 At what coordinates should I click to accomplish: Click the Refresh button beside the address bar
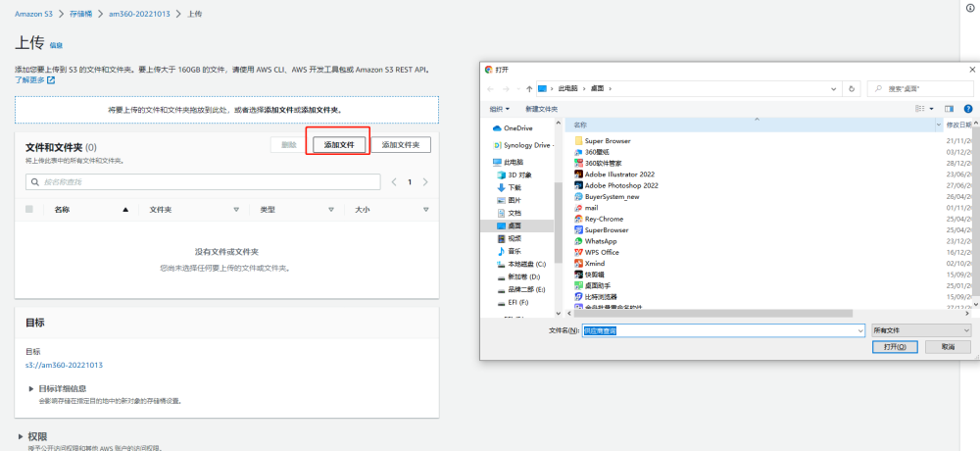[852, 89]
